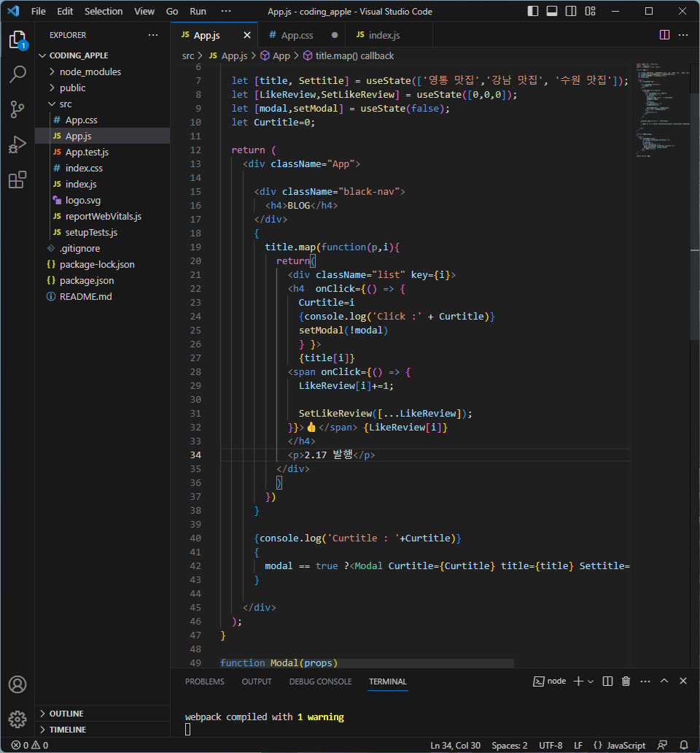
Task: Open terminal panel More Actions menu
Action: (x=645, y=681)
